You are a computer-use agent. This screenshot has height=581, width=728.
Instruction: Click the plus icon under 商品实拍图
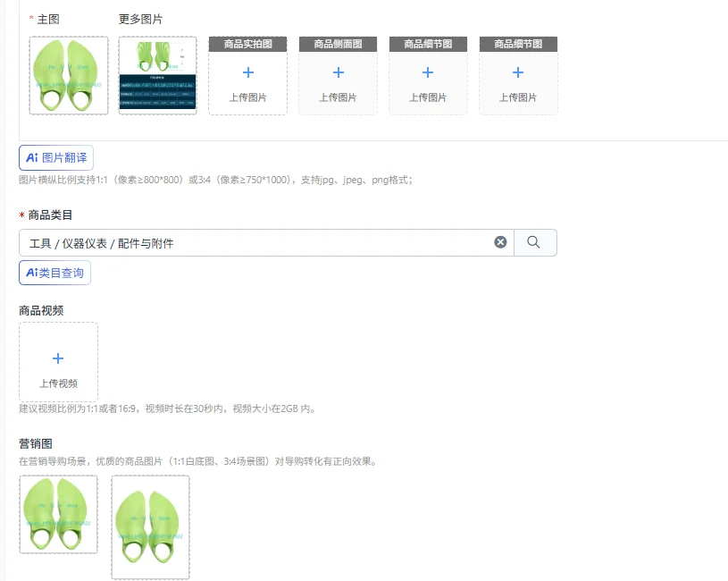[x=248, y=72]
